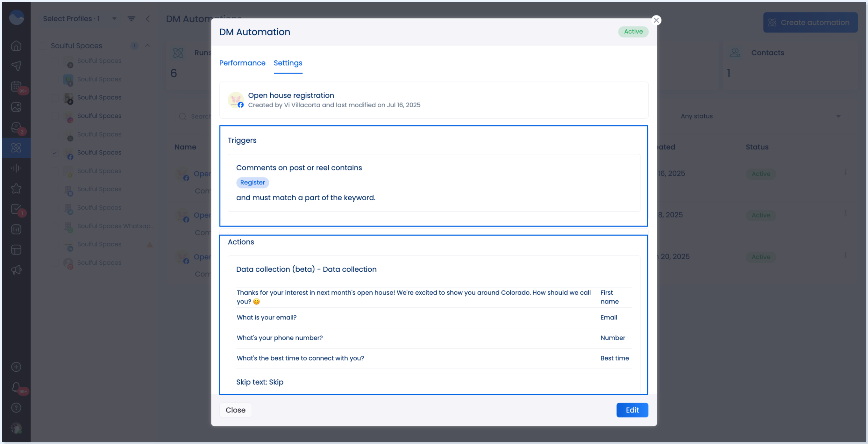Image resolution: width=868 pixels, height=444 pixels.
Task: Open the tasks check icon with badge 1
Action: point(16,209)
